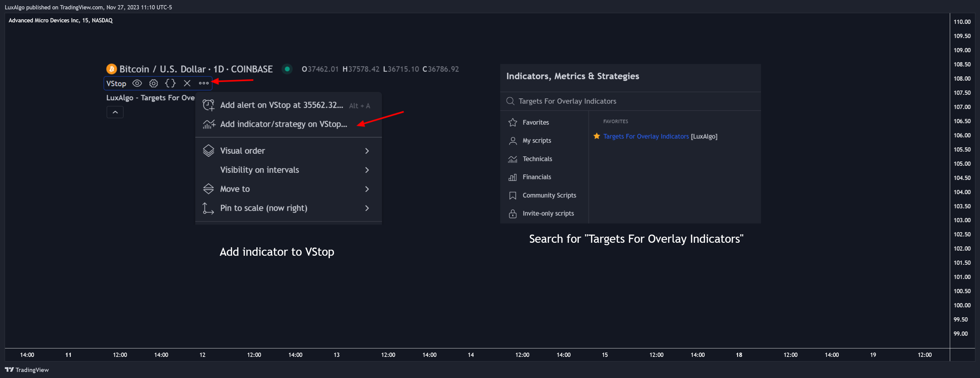Select Add alert on VStop menu entry
The height and width of the screenshot is (378, 980).
coord(282,105)
